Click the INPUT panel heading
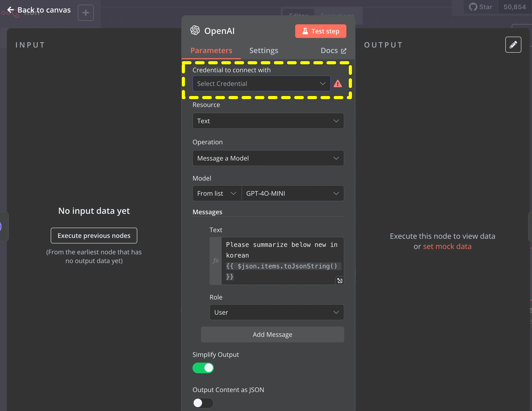Screen dimensions: 532x411 click(30, 45)
